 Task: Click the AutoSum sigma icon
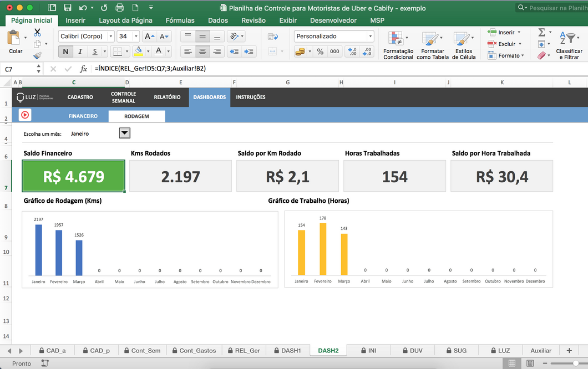[541, 33]
